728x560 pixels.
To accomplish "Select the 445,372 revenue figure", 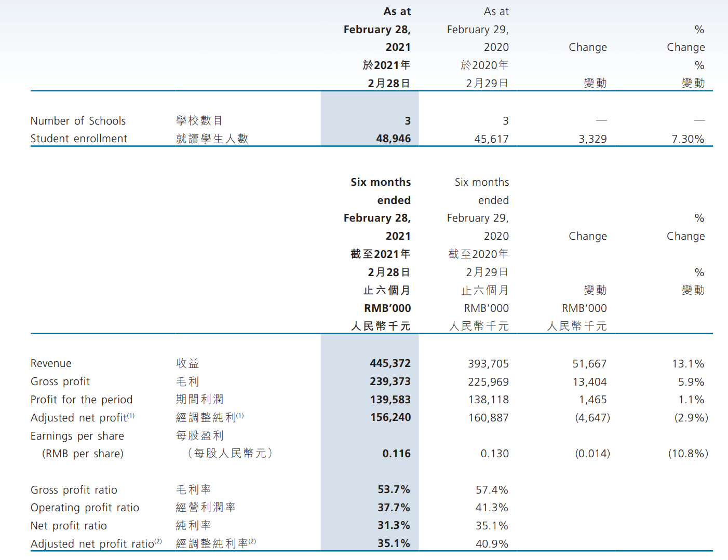I will (390, 363).
